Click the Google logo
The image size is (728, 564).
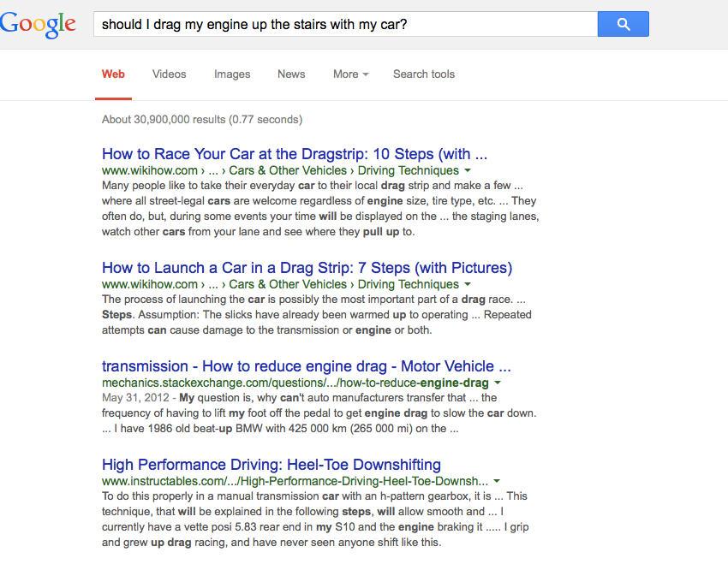tap(39, 24)
